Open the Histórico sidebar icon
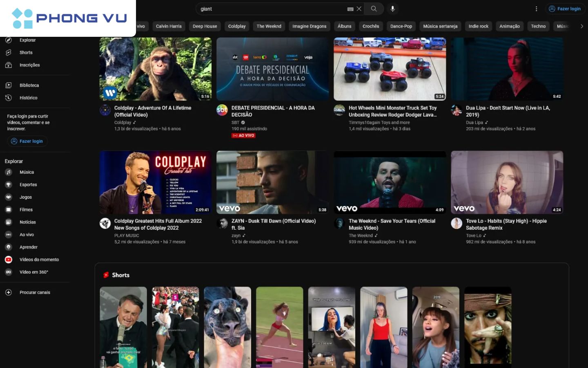 click(x=8, y=98)
